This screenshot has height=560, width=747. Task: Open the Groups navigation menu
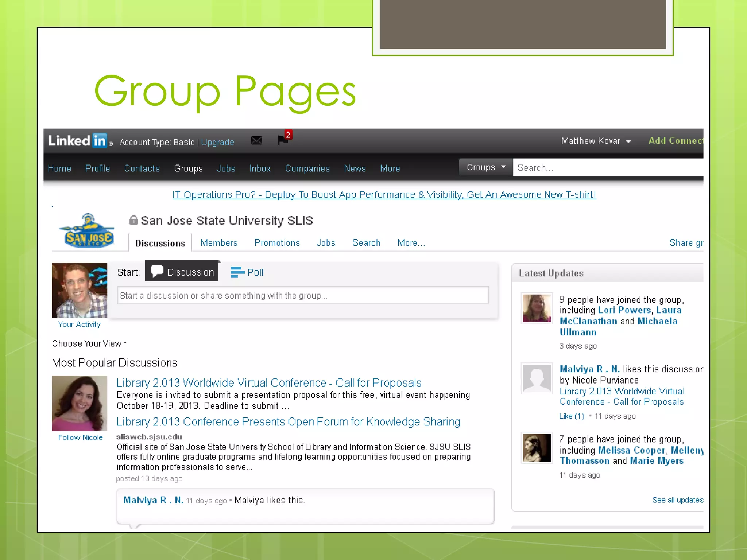[188, 168]
